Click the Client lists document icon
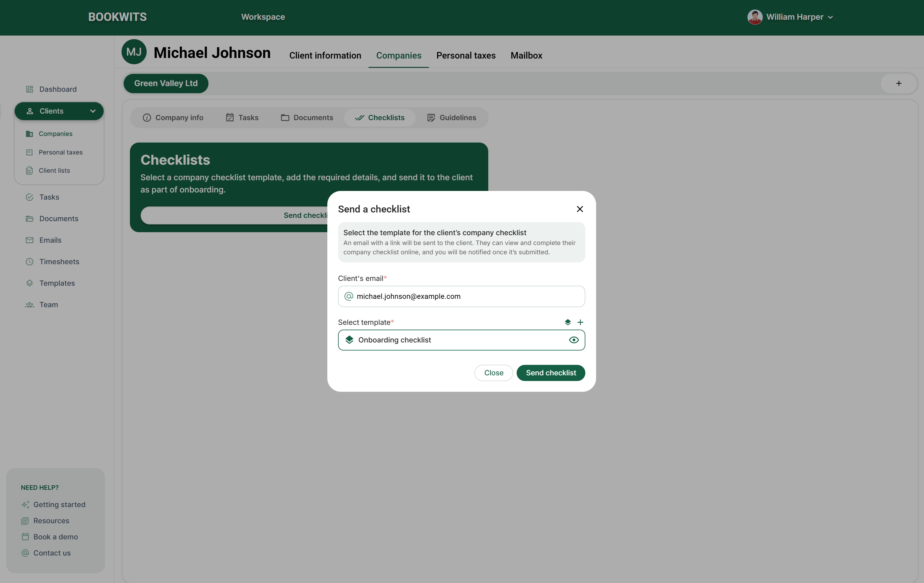The image size is (924, 583). [x=30, y=171]
